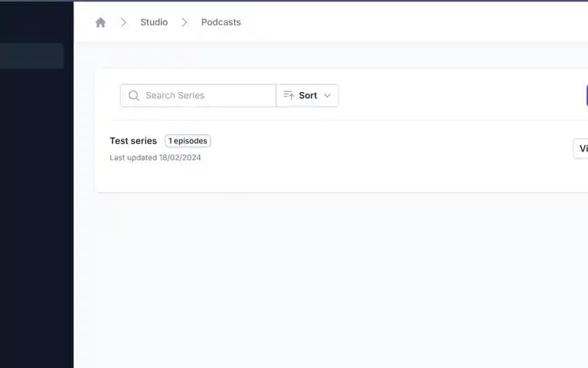Open the Sort dropdown
Image resolution: width=588 pixels, height=368 pixels.
coord(307,95)
